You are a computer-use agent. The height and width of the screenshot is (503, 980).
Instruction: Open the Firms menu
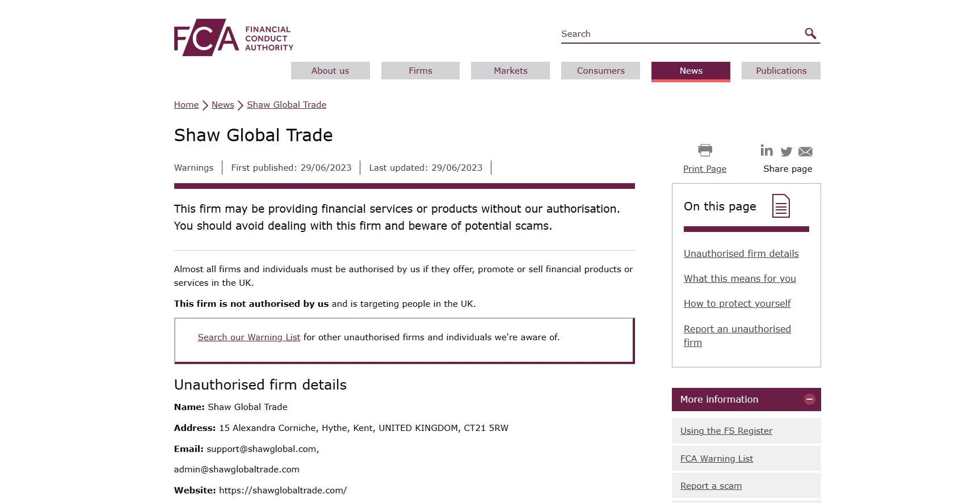pyautogui.click(x=420, y=71)
